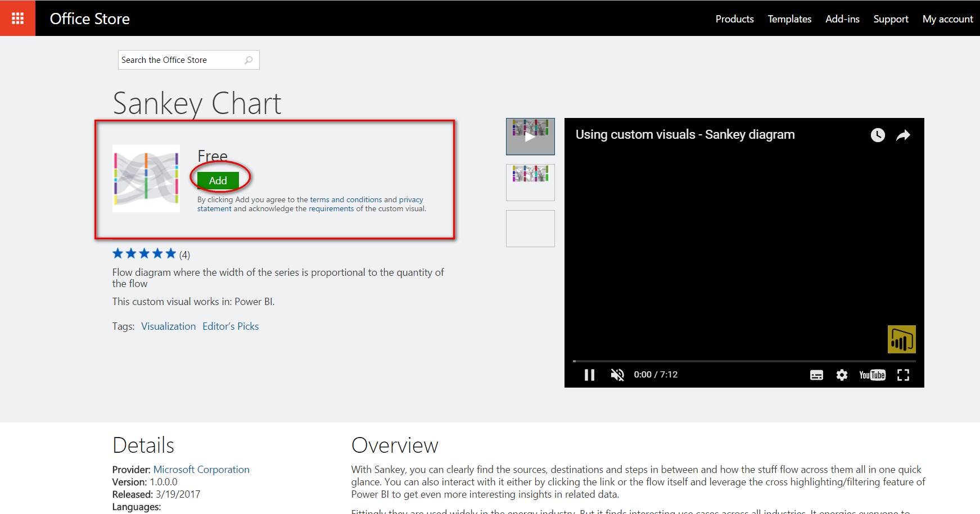Open terms and conditions link

(346, 199)
